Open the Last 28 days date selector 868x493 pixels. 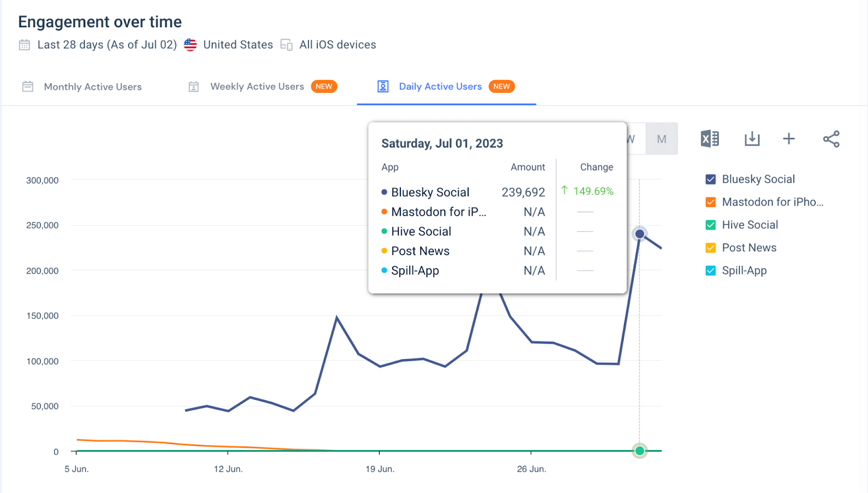(x=106, y=44)
